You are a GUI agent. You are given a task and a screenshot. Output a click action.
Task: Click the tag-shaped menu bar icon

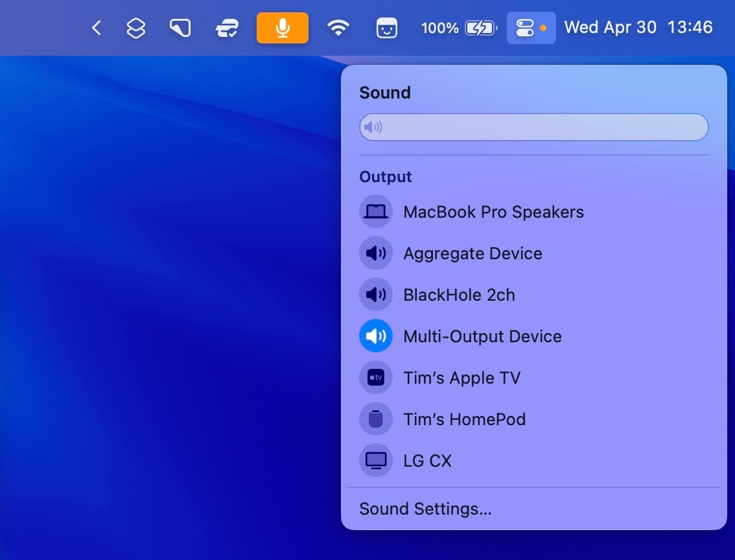point(180,28)
